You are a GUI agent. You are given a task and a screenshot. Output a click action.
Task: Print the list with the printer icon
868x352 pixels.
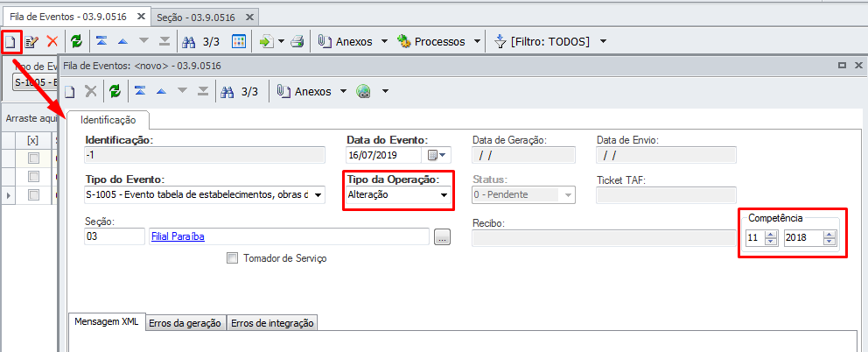pyautogui.click(x=297, y=41)
